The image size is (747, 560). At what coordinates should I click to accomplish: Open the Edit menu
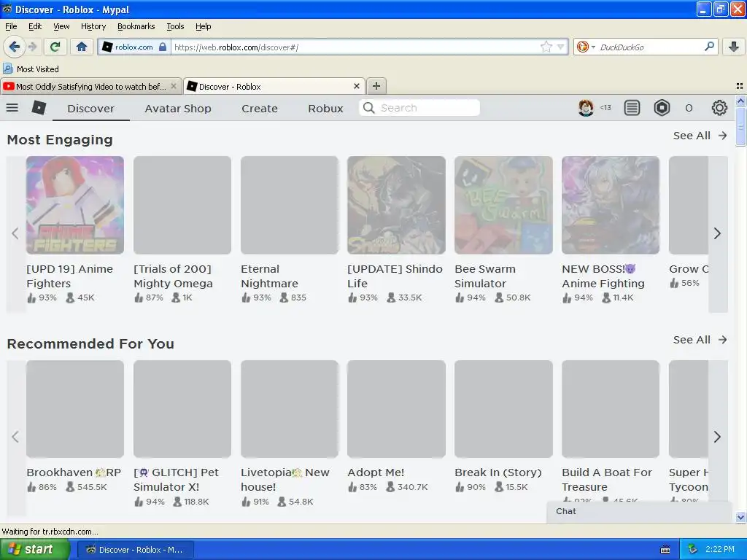click(35, 26)
